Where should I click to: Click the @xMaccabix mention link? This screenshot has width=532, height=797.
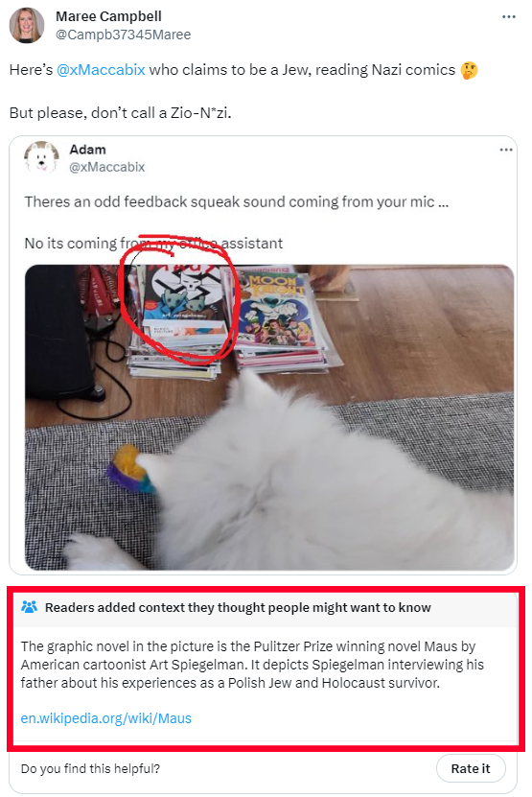(101, 70)
